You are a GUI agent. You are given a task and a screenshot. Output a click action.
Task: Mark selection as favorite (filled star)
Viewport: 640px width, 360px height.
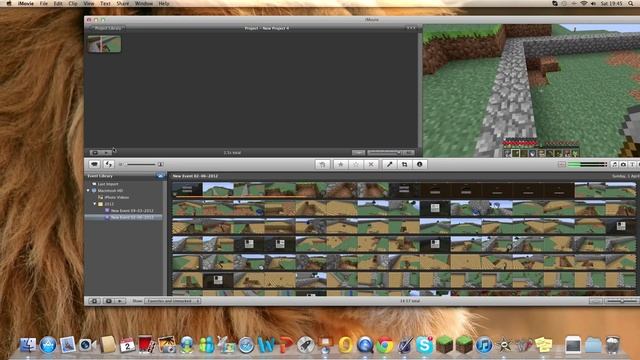(x=340, y=164)
